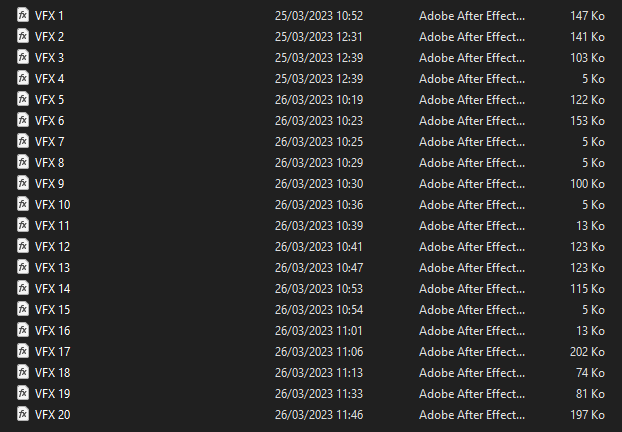Screen dimensions: 622x432
Task: Select the icon next to VFX 13
Action: pos(23,267)
